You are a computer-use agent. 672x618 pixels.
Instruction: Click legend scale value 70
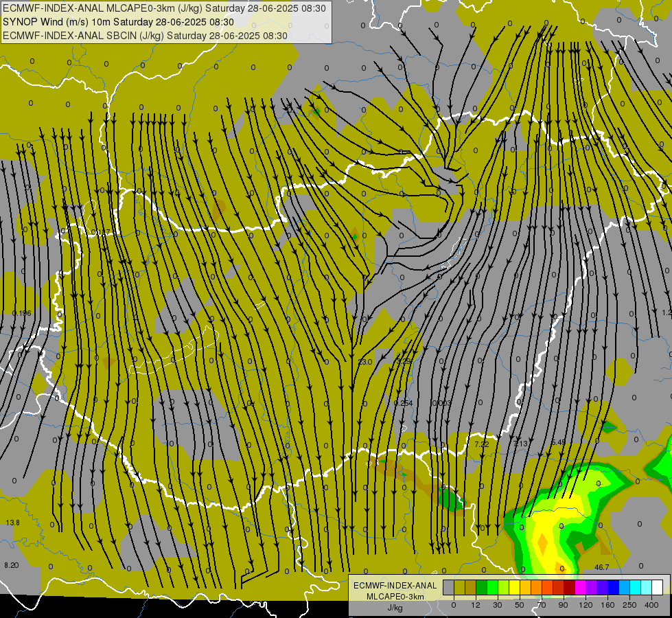pyautogui.click(x=542, y=605)
